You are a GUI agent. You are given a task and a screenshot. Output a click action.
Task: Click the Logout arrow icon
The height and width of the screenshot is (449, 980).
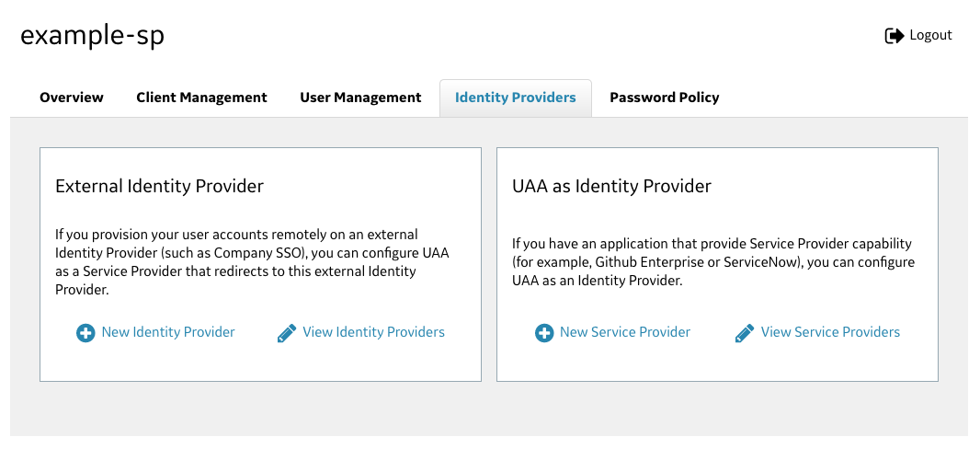click(x=895, y=36)
